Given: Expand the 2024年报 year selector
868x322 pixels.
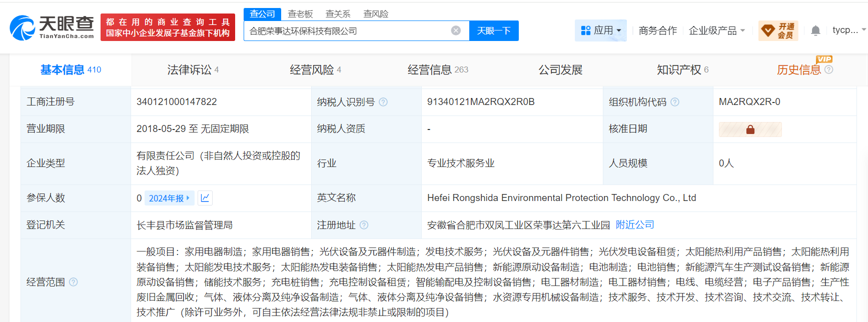Looking at the screenshot, I should pyautogui.click(x=169, y=198).
